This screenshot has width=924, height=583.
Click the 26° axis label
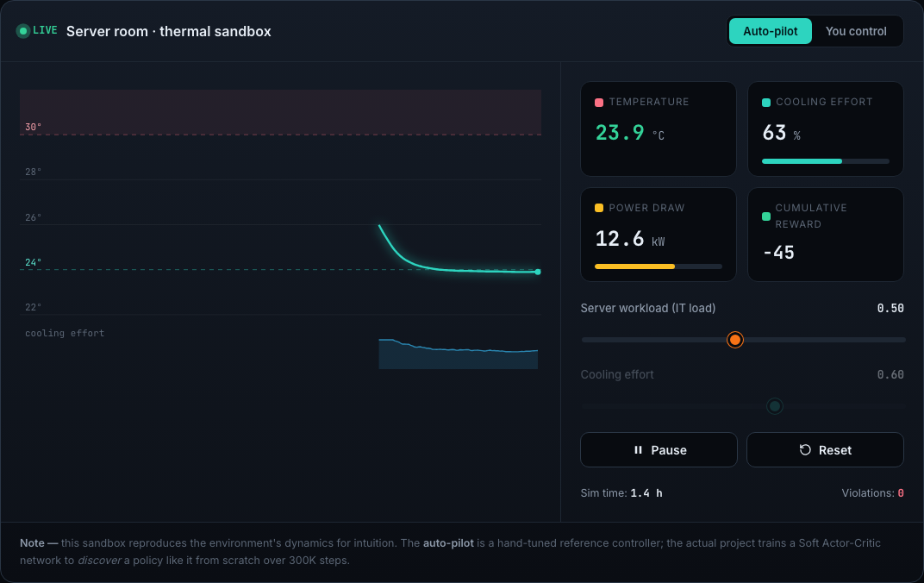click(x=33, y=217)
